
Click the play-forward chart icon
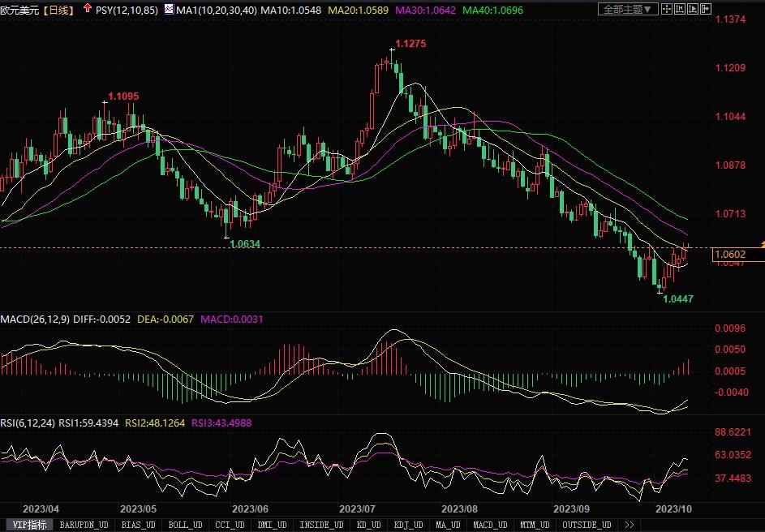point(693,9)
